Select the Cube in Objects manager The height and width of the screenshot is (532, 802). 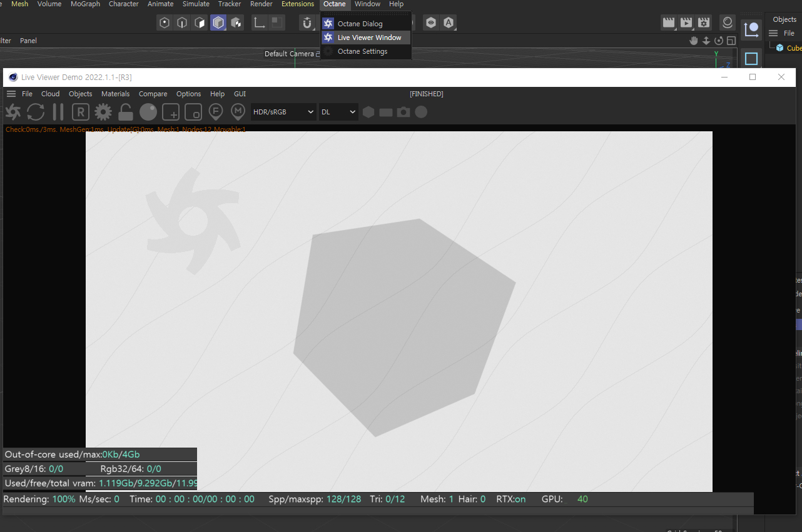[793, 48]
